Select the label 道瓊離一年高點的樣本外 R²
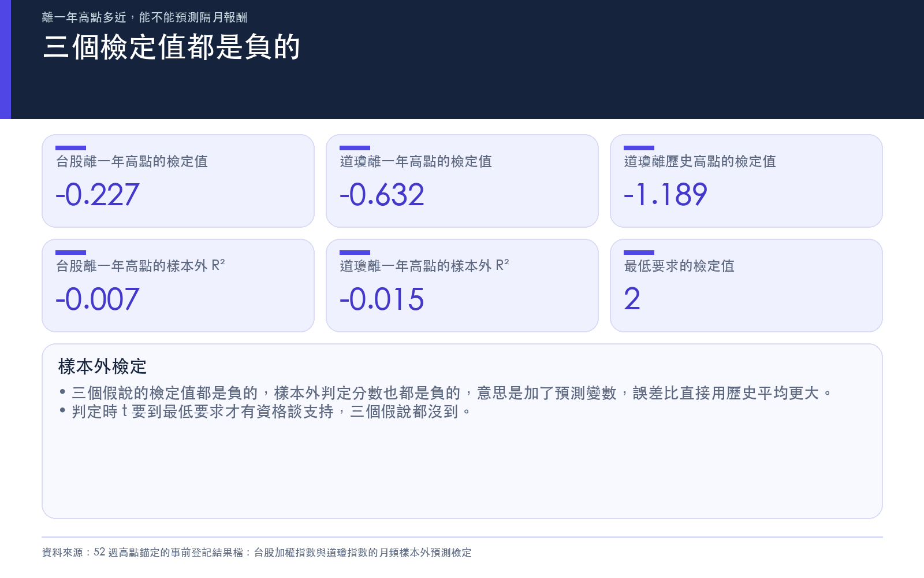924x578 pixels. [424, 265]
